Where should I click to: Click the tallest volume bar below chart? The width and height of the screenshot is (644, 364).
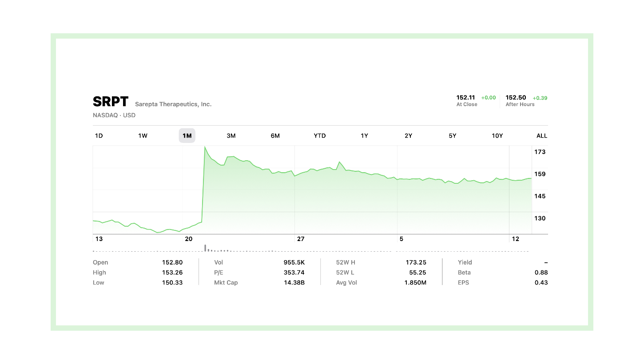[205, 248]
